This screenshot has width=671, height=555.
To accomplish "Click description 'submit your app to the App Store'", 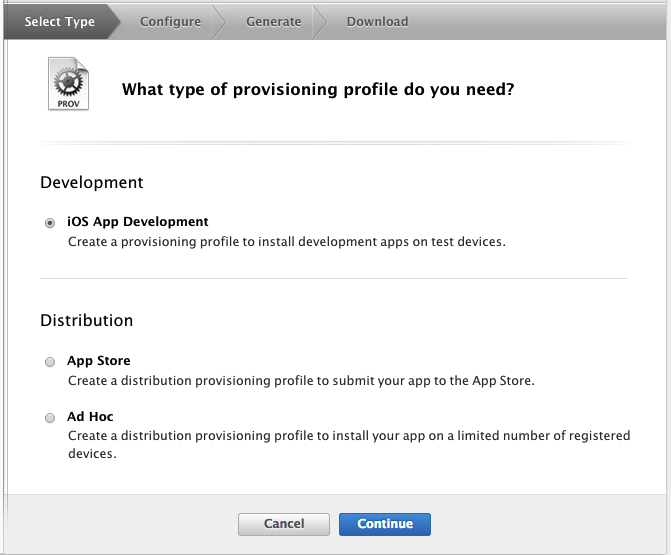I will coord(301,381).
